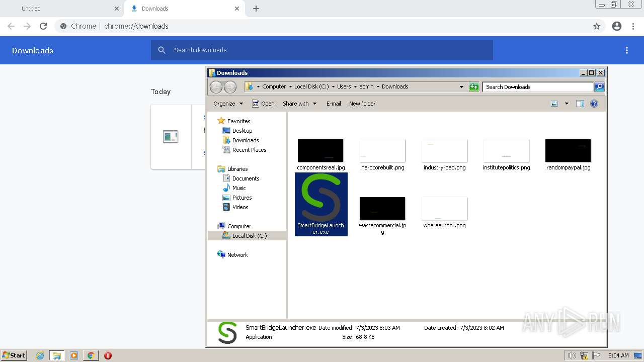Open Explorer help
Viewport: 644px width, 362px height.
pyautogui.click(x=594, y=104)
